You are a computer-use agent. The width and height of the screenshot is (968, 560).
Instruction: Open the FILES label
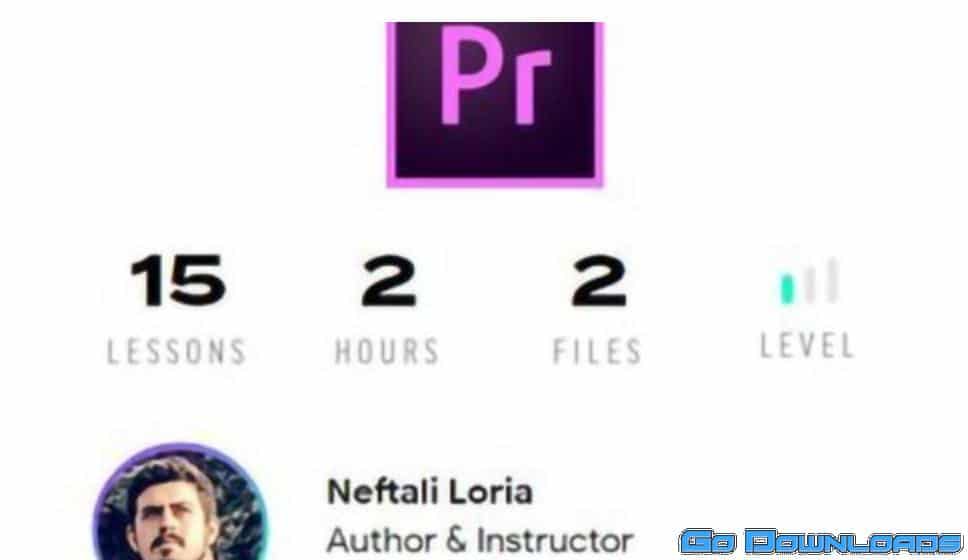597,352
